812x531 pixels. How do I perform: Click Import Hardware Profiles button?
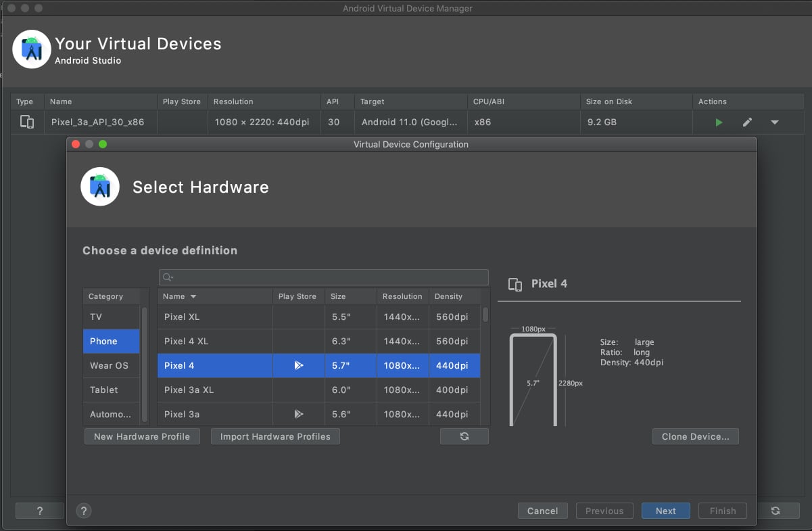coord(275,436)
